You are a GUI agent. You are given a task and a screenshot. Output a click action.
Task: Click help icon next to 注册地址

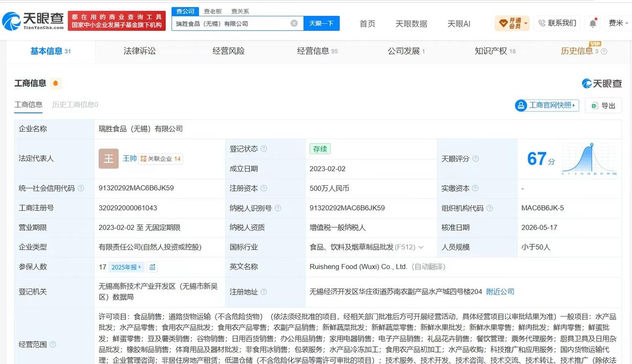[264, 292]
